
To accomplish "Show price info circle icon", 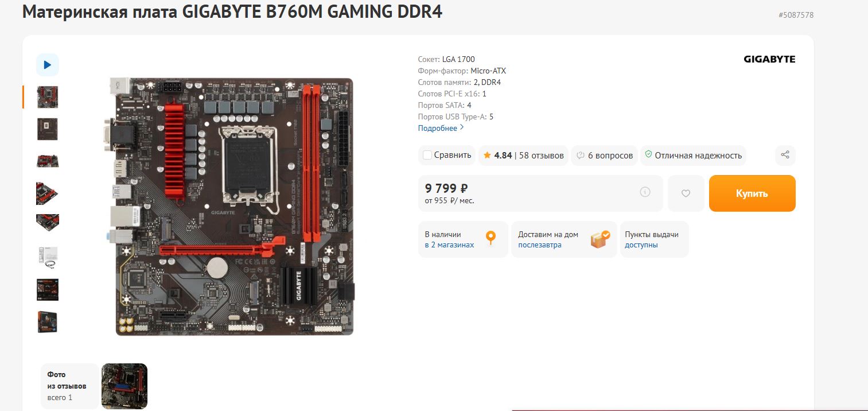I will pos(645,192).
